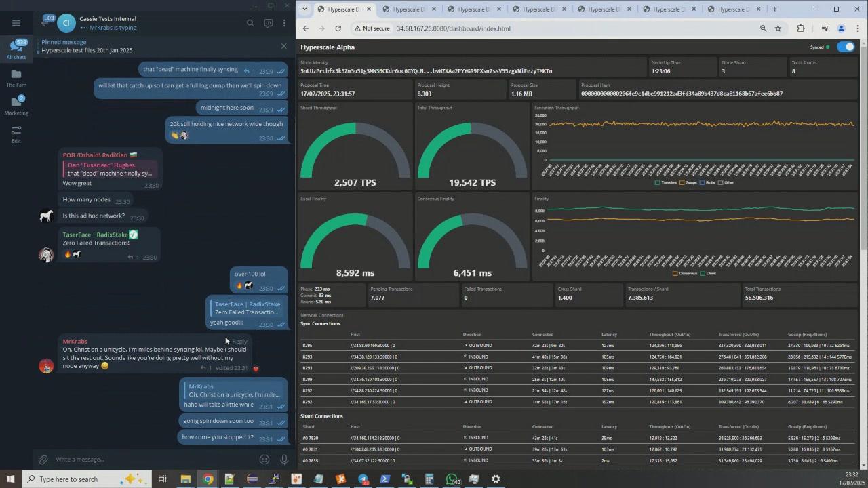
Task: Click the voice message microphone icon
Action: [x=284, y=460]
